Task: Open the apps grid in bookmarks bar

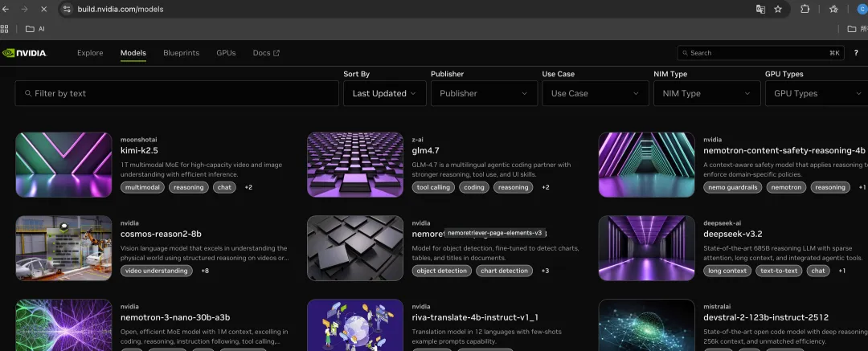Action: tap(5, 29)
